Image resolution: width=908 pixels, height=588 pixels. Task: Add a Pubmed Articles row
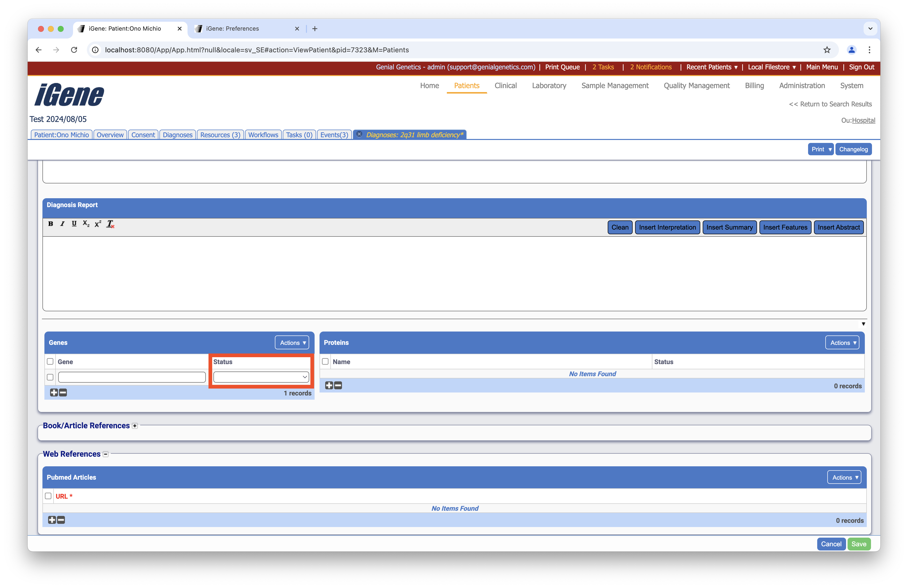coord(52,520)
